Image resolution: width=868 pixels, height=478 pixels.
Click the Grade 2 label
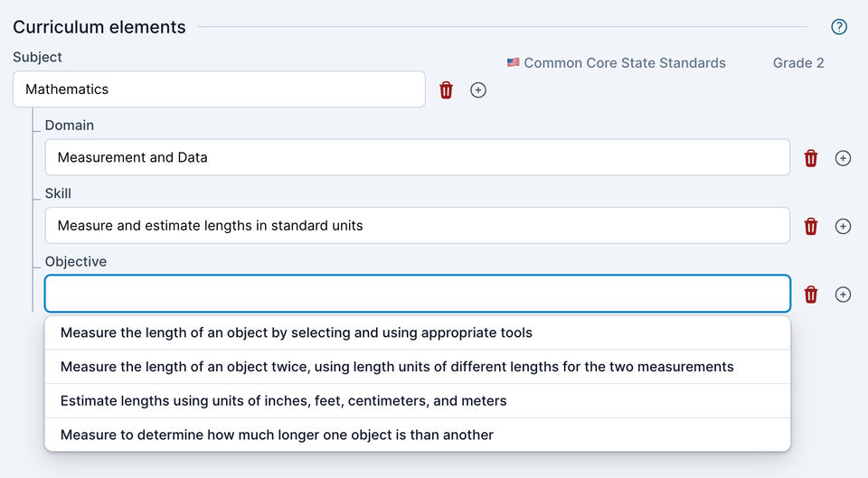pos(798,63)
